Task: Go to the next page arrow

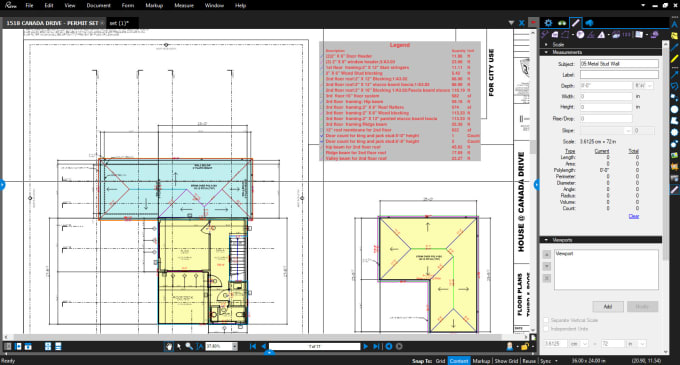Action: click(x=366, y=346)
